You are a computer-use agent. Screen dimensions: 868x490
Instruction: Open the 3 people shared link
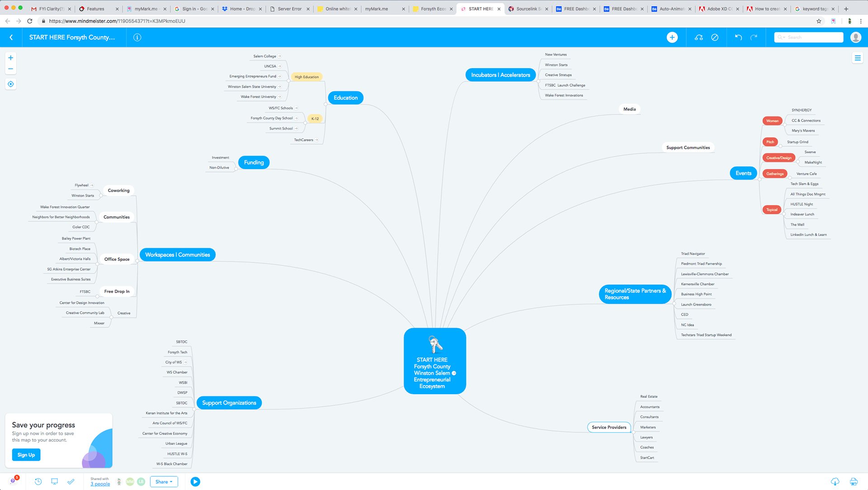tap(100, 484)
